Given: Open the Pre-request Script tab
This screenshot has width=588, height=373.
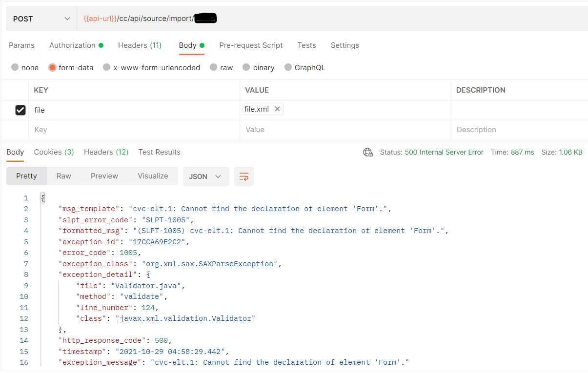Looking at the screenshot, I should (x=251, y=45).
